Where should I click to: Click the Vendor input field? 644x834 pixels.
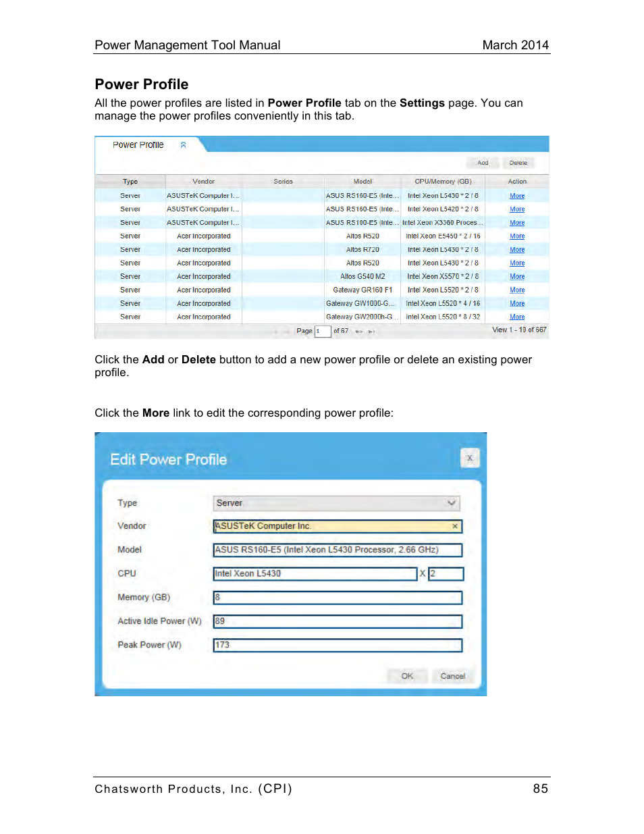[338, 526]
